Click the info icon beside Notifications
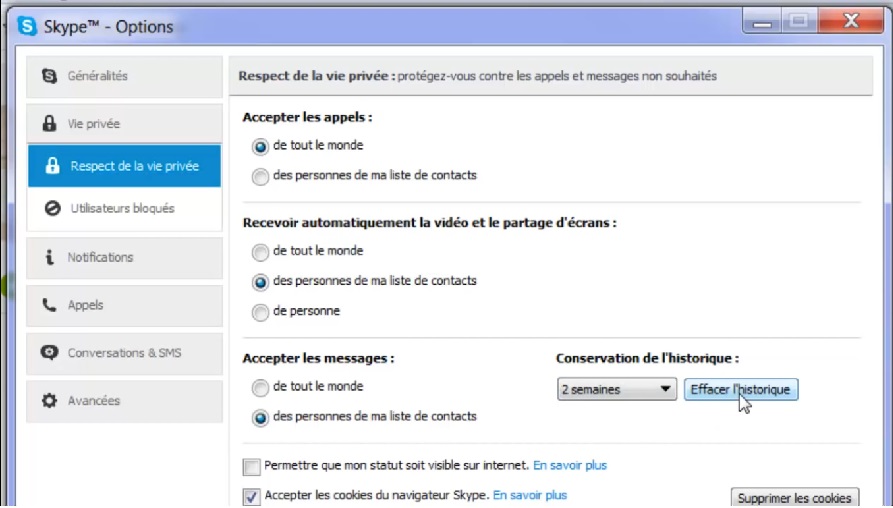 tap(50, 257)
